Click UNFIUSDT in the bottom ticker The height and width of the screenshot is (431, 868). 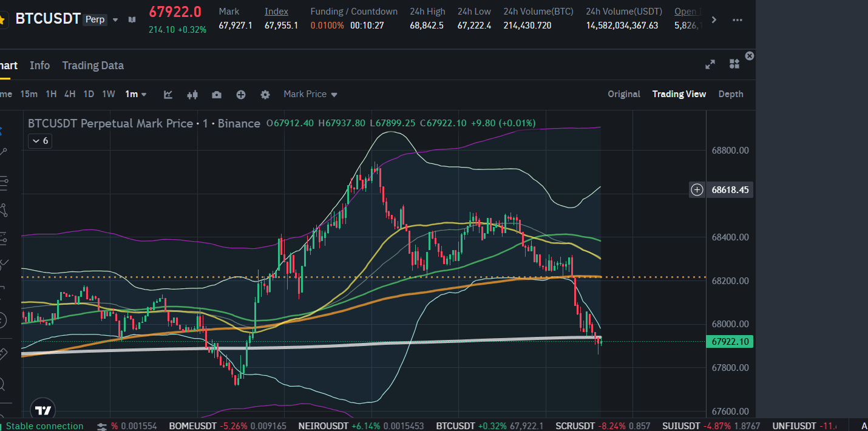[x=793, y=426]
